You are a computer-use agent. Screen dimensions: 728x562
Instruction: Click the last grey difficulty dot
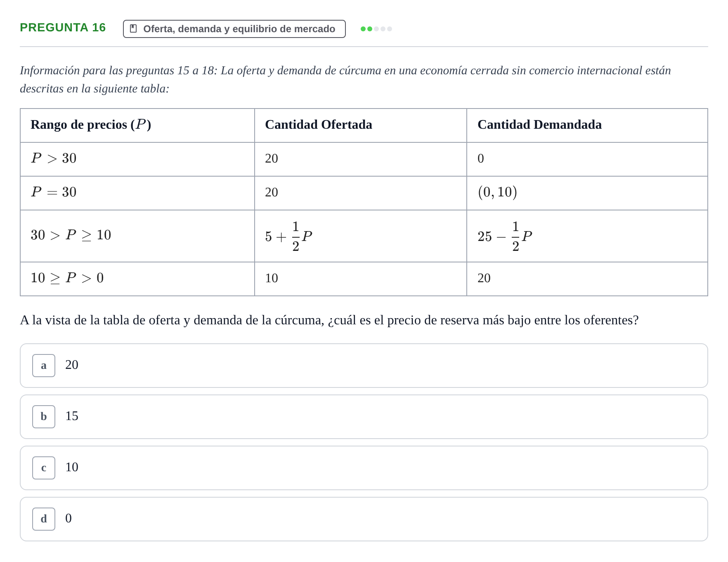390,29
